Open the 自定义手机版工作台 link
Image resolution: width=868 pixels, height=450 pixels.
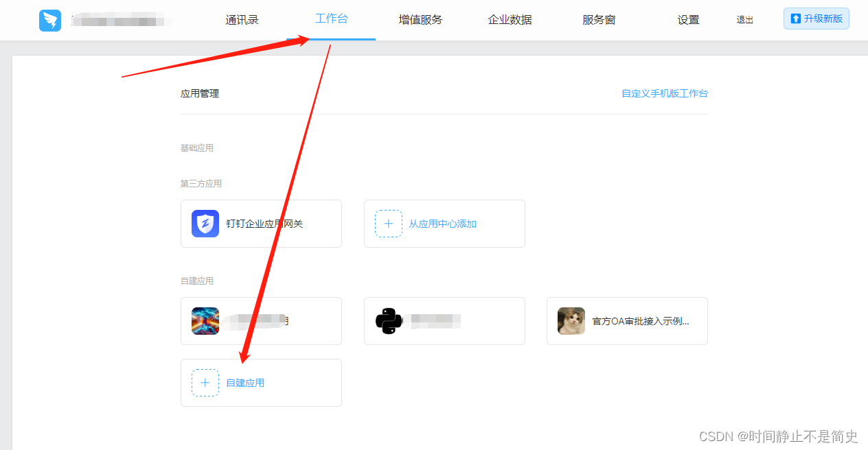664,93
